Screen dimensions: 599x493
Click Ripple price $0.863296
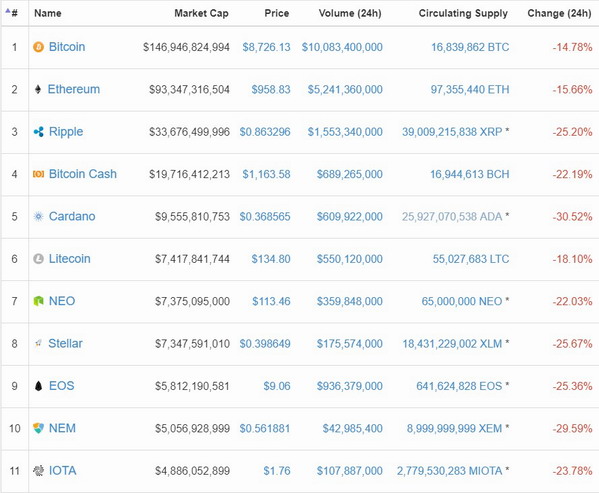[265, 132]
